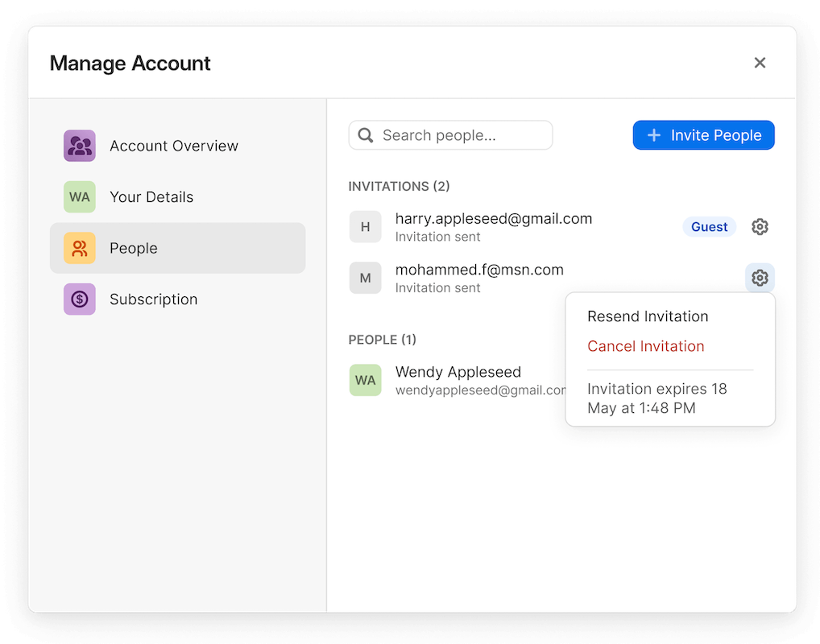Switch to the Subscription section
820x644 pixels.
(x=153, y=299)
